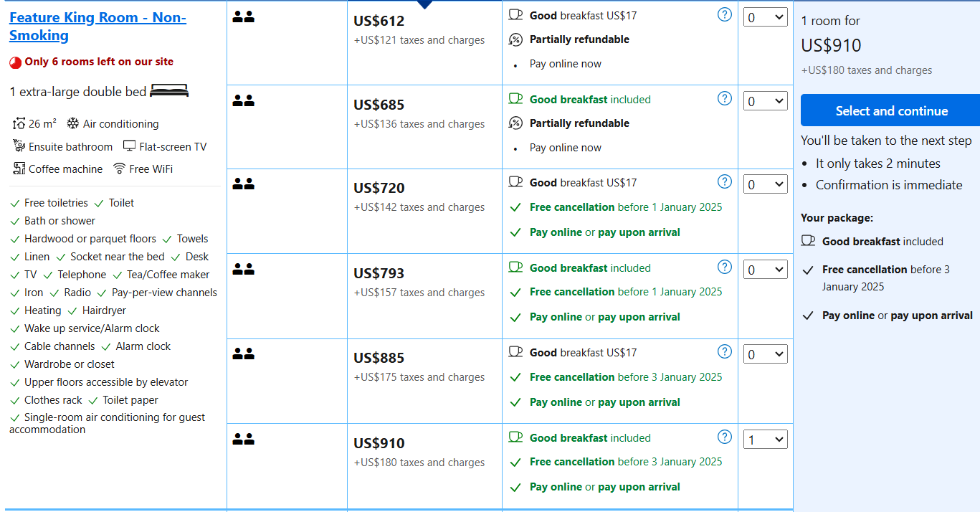Click the ensuite bathroom icon
The image size is (980, 512).
pyautogui.click(x=19, y=146)
